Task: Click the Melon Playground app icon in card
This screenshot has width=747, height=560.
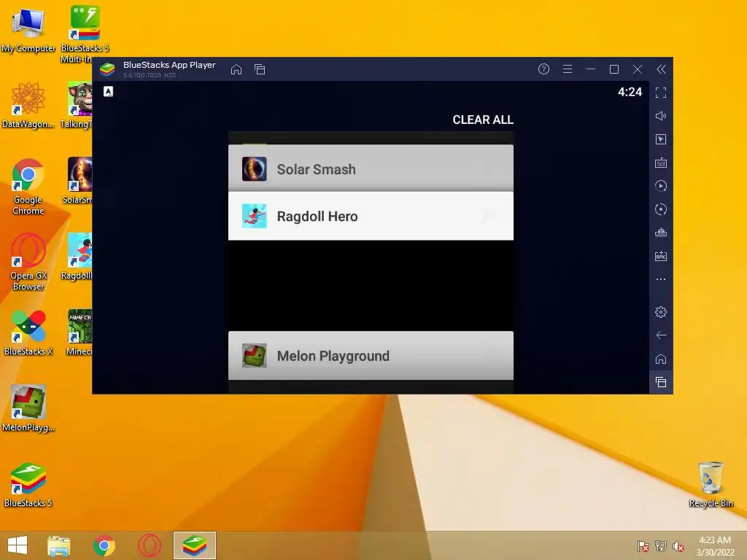Action: coord(255,356)
